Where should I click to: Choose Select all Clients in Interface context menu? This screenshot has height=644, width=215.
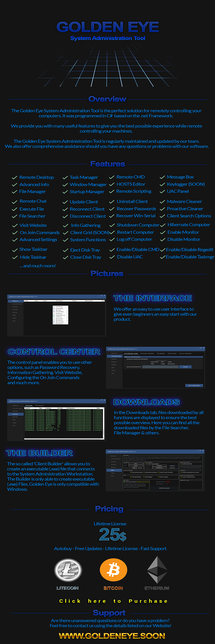[60, 323]
